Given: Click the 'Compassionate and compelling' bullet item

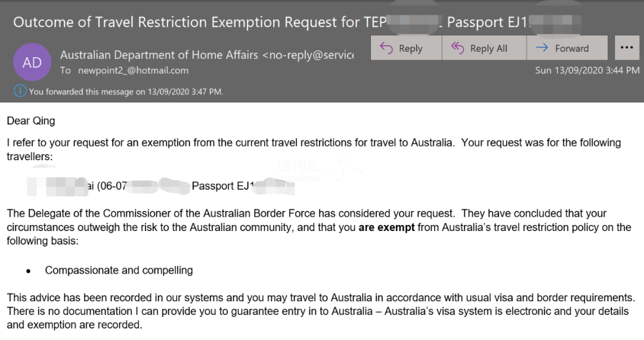Looking at the screenshot, I should tap(119, 270).
